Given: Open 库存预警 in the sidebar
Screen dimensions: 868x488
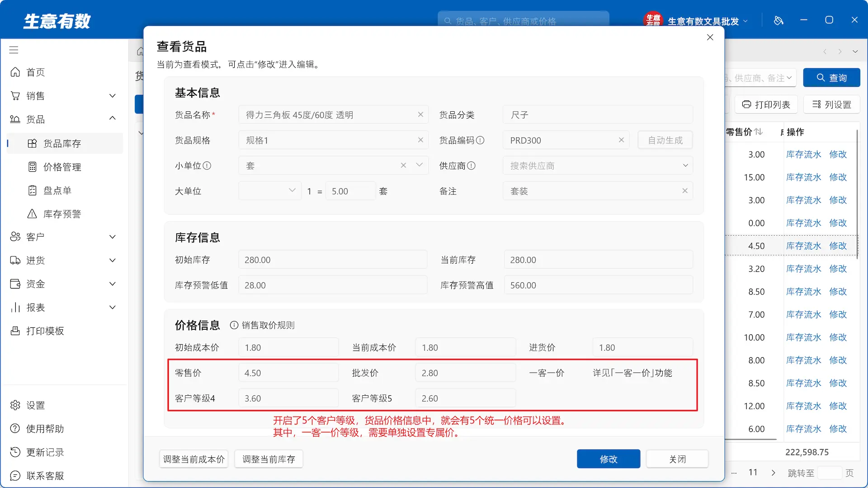Looking at the screenshot, I should coord(64,214).
